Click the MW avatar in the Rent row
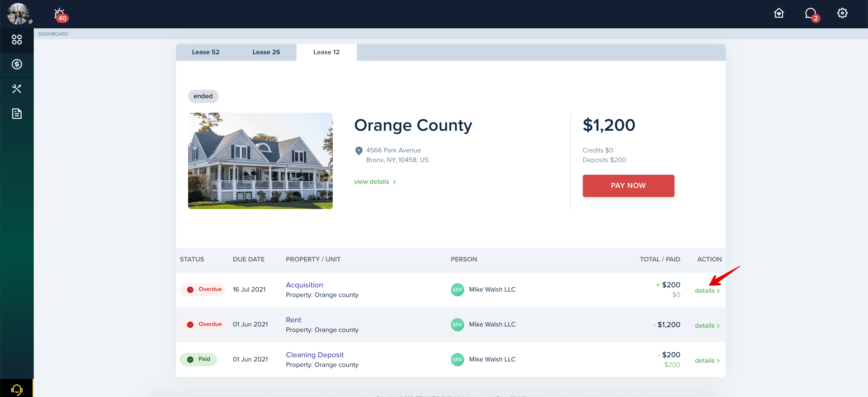The image size is (868, 397). (x=457, y=325)
